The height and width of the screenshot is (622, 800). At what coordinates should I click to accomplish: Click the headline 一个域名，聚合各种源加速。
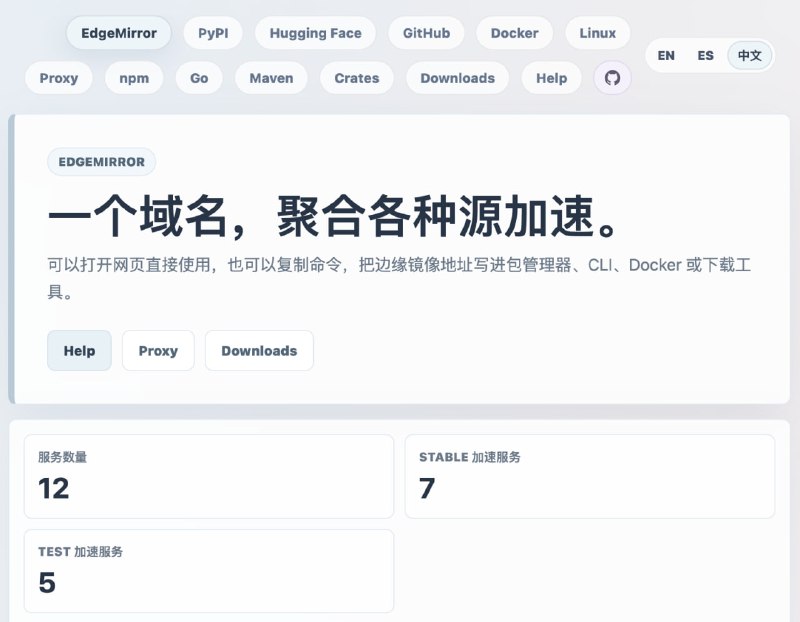click(x=334, y=216)
